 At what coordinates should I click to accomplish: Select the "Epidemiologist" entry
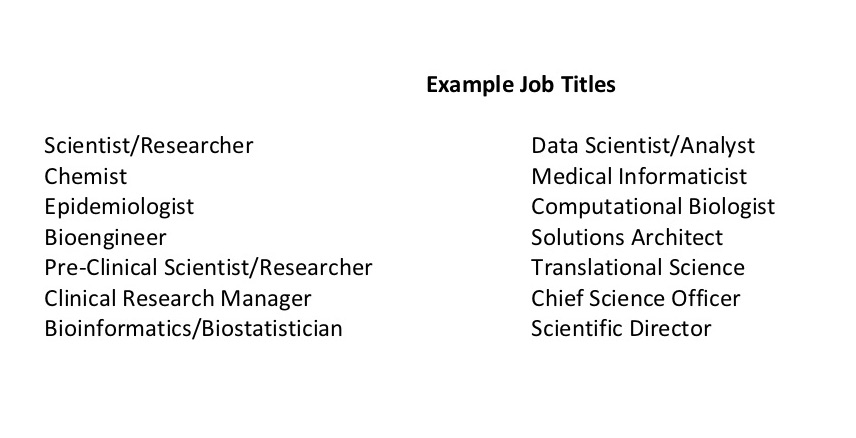[x=119, y=207]
